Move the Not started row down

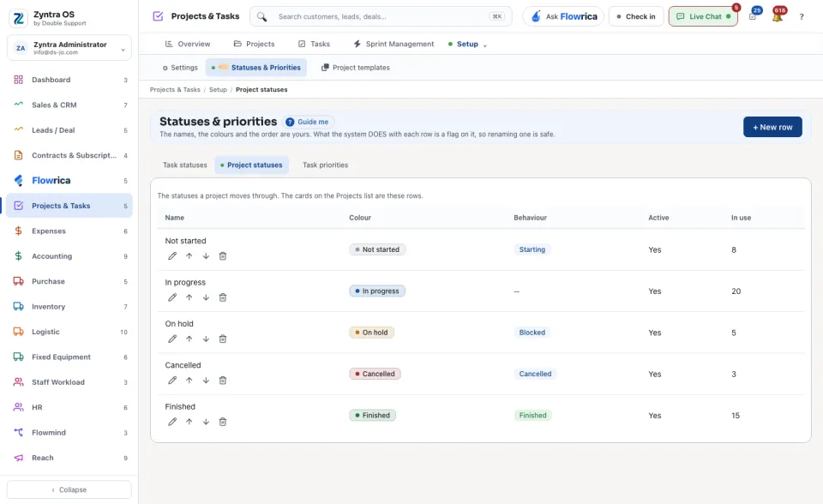point(206,256)
